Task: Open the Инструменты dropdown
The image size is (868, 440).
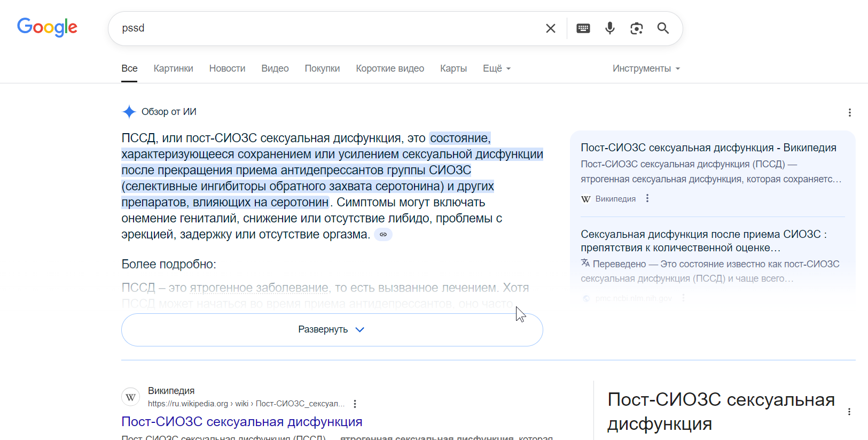Action: [646, 68]
